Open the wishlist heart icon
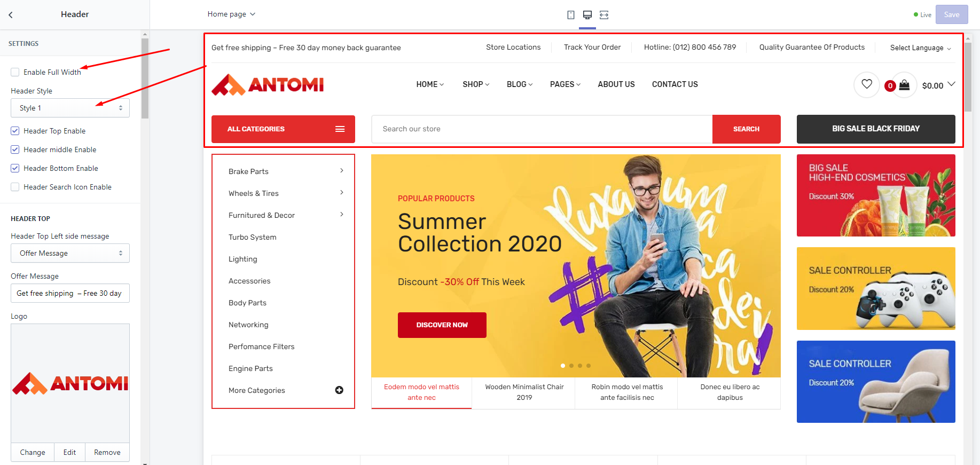980x465 pixels. click(867, 84)
